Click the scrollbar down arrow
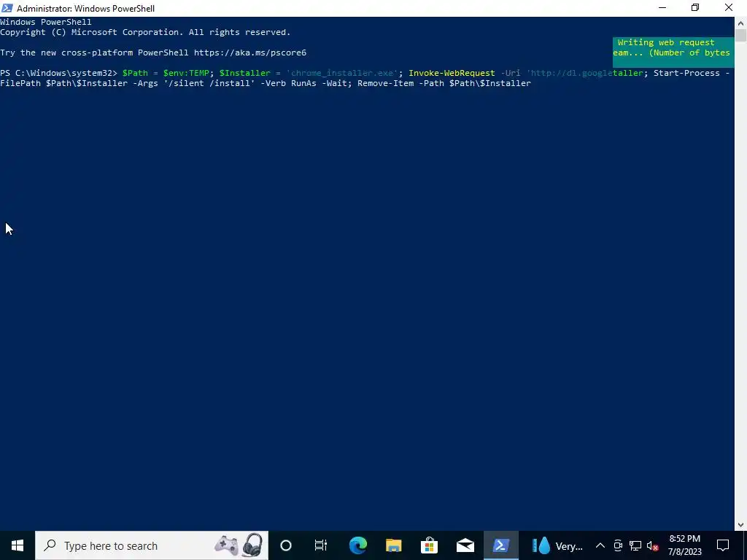Screen dimensions: 747x560 coord(740,525)
